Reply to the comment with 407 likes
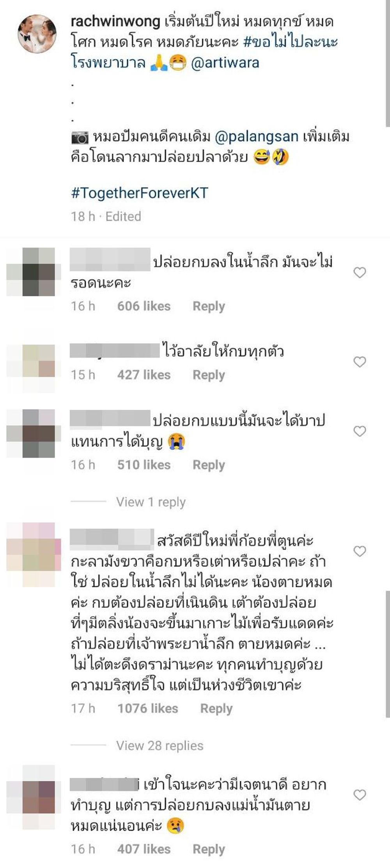This screenshot has height=868, width=390. click(x=209, y=849)
